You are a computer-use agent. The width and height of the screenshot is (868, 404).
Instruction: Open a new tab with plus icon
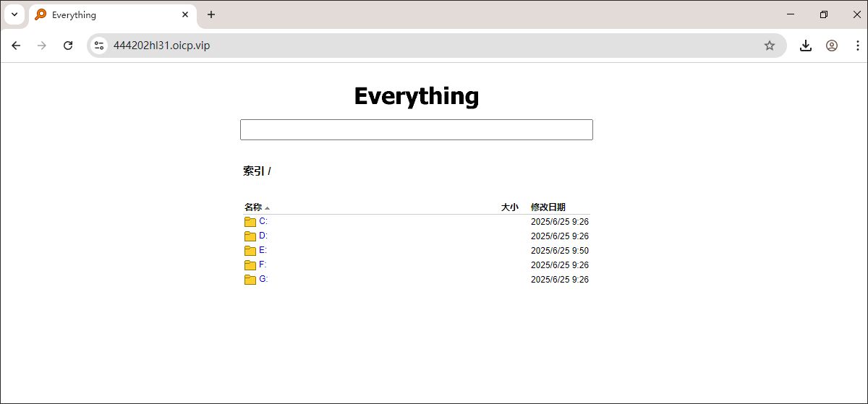pos(211,14)
